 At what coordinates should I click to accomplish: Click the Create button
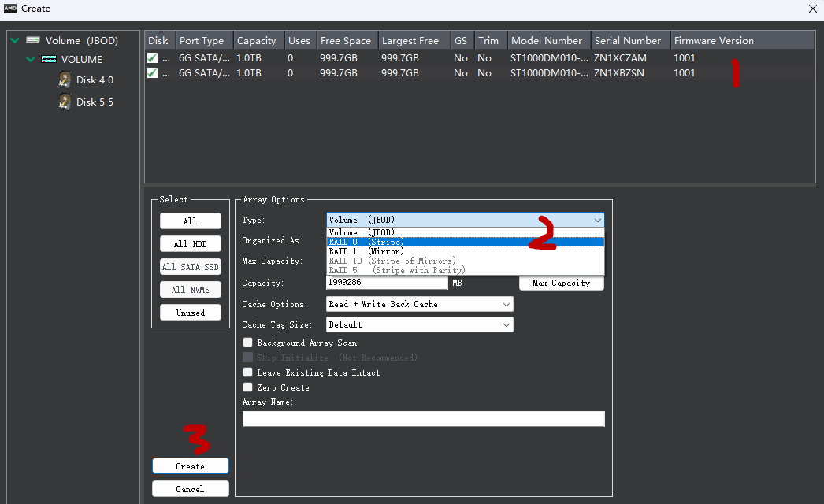tap(190, 466)
